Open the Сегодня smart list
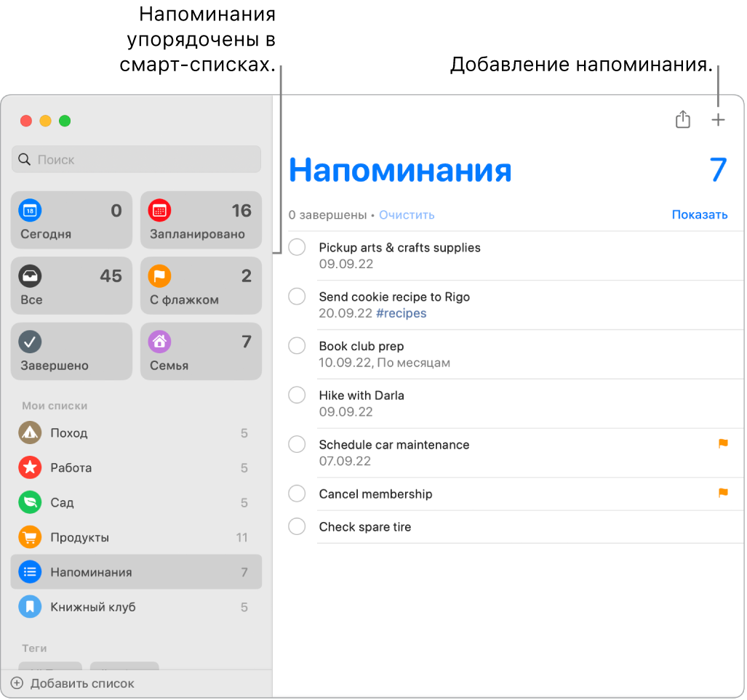Image resolution: width=747 pixels, height=700 pixels. 71,220
